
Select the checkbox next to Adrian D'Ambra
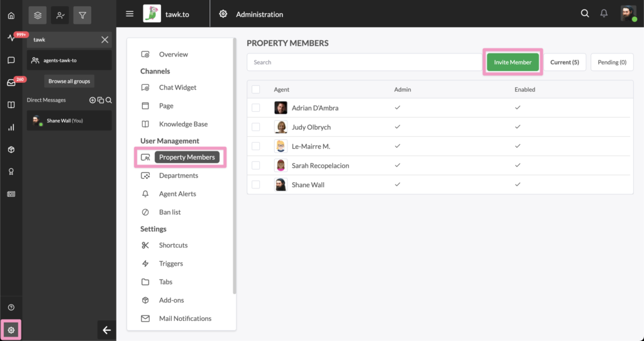[x=256, y=108]
